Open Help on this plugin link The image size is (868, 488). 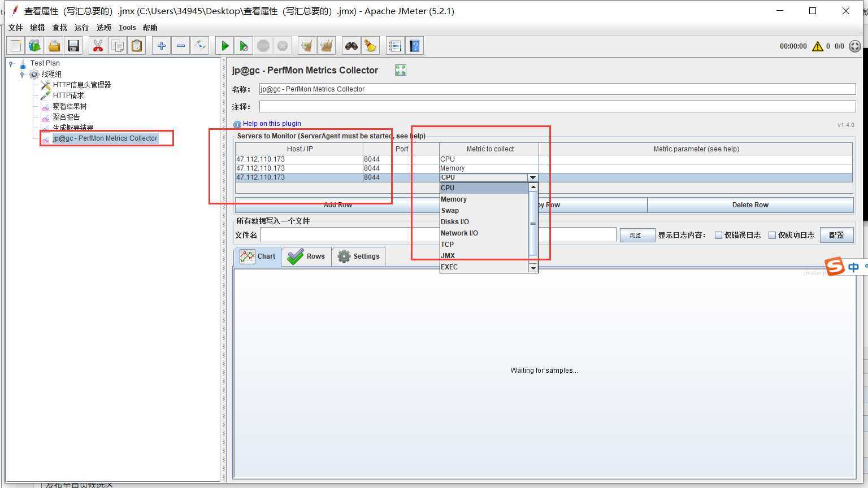(272, 124)
